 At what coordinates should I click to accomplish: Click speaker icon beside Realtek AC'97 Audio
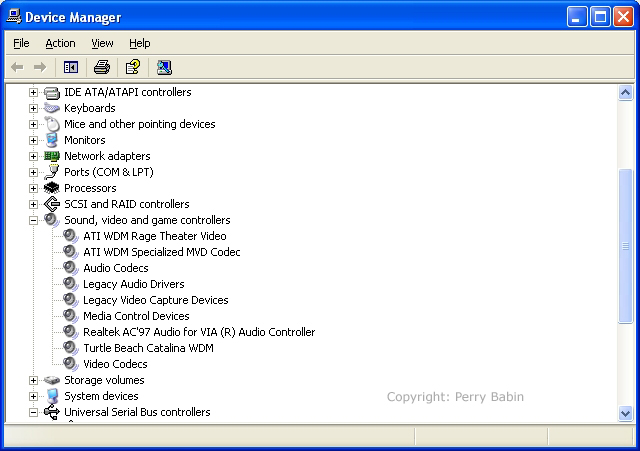(x=71, y=332)
